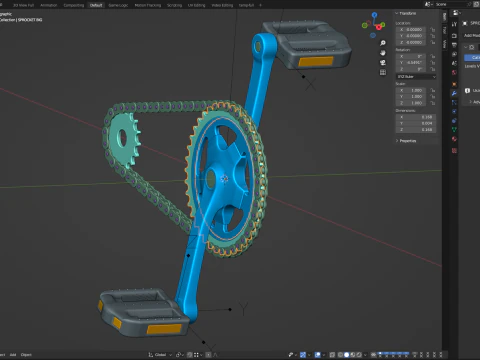The height and width of the screenshot is (360, 480).
Task: Toggle lock for Location Z
Action: [433, 42]
